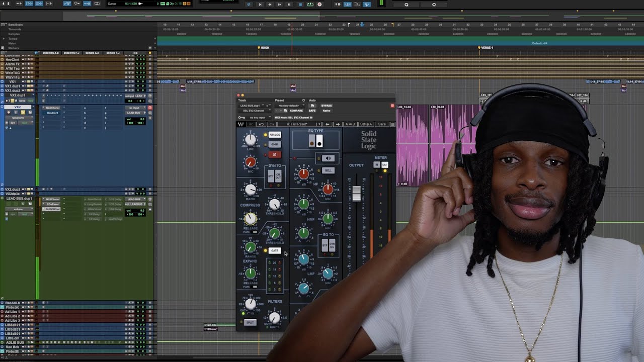Click the search magnifier icon at top
The image size is (644, 362).
[407, 5]
